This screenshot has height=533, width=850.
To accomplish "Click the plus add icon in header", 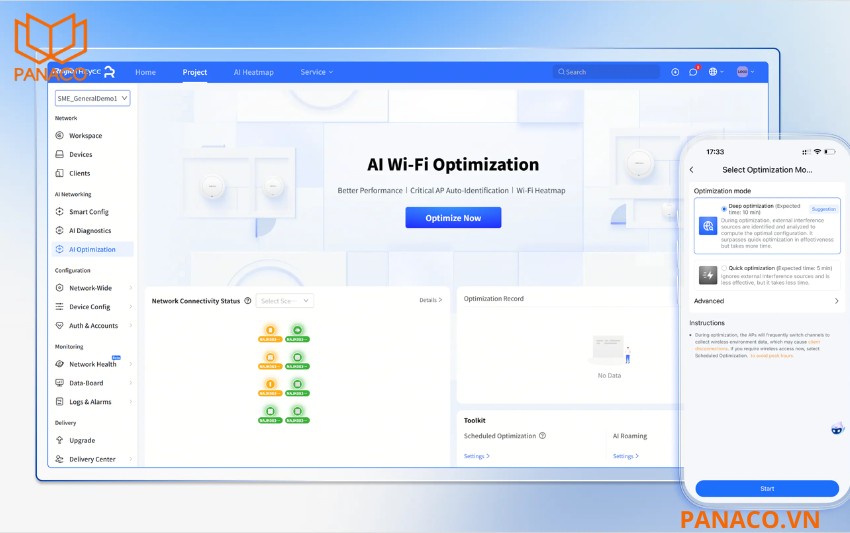I will click(x=675, y=72).
